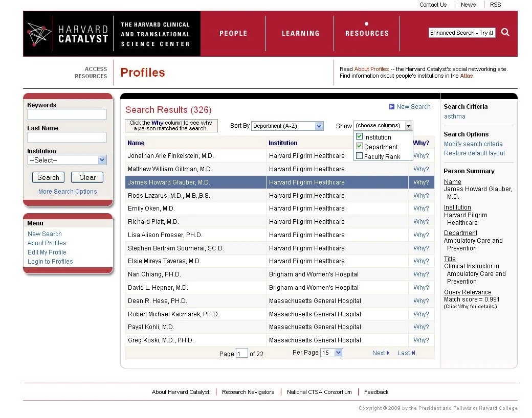Click Contact Us in top bar
The height and width of the screenshot is (418, 532).
point(433,5)
